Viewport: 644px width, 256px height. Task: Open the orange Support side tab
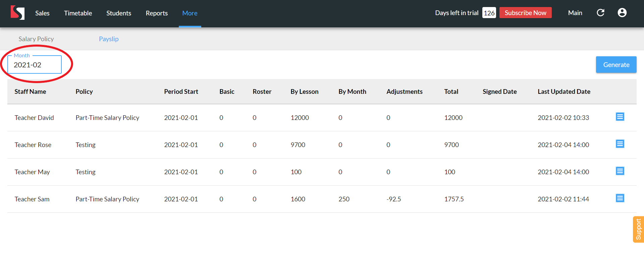click(x=638, y=229)
